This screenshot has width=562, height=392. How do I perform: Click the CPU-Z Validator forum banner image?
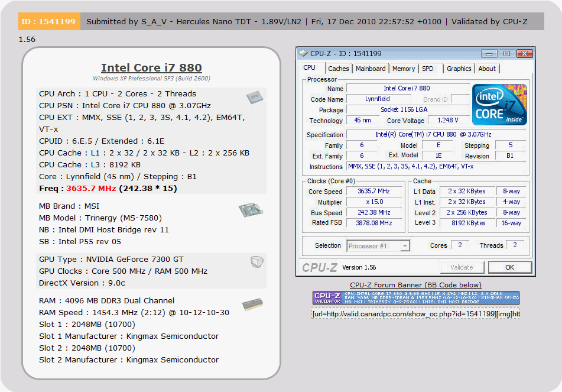[x=416, y=297]
